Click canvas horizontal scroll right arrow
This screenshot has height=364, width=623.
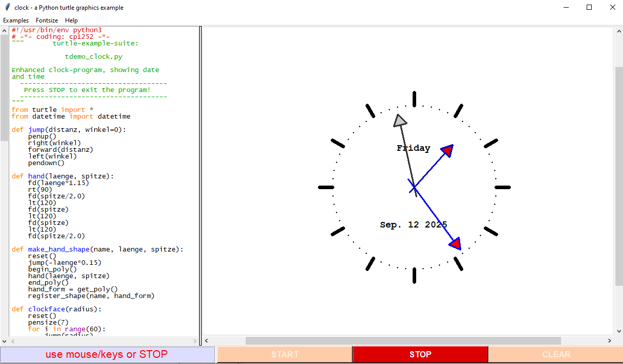[x=609, y=340]
